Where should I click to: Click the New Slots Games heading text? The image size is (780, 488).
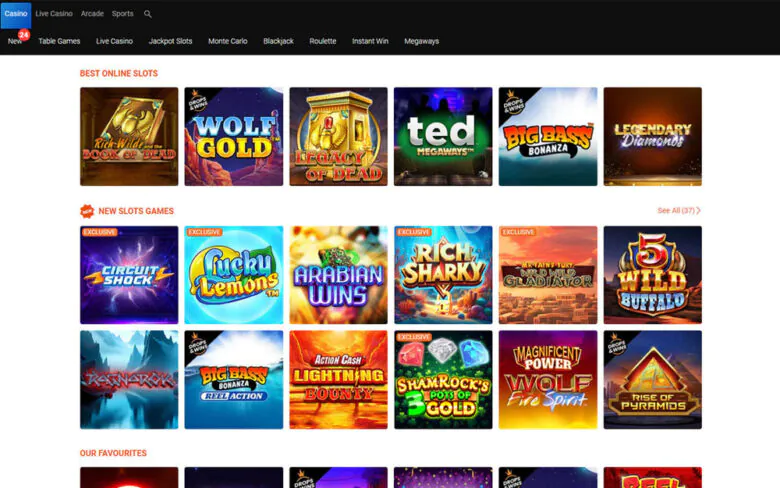coord(136,211)
